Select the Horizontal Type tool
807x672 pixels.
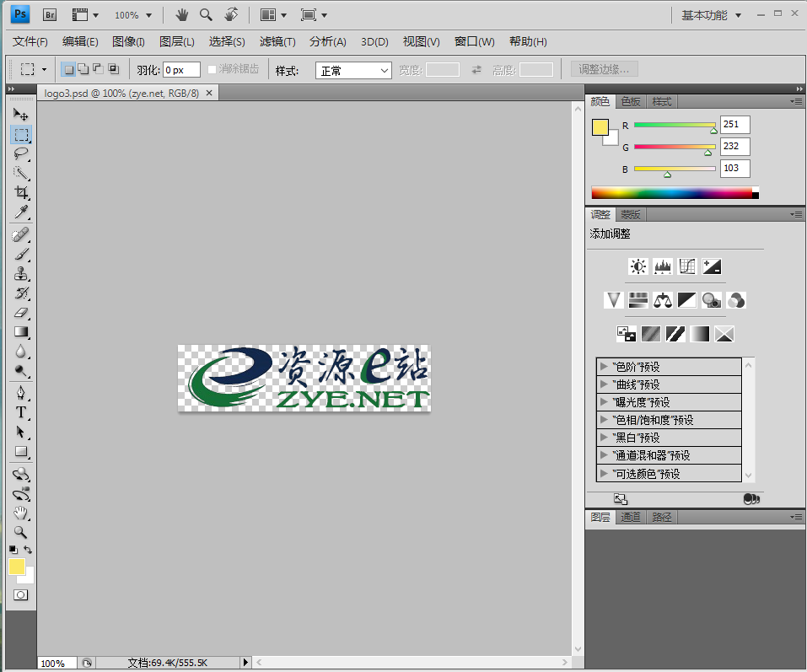pyautogui.click(x=20, y=412)
